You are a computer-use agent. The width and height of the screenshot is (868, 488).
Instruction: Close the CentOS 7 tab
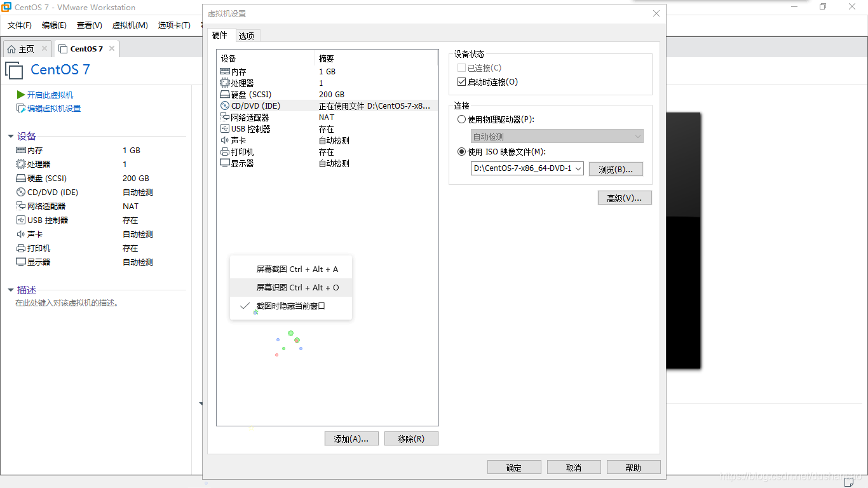tap(112, 48)
